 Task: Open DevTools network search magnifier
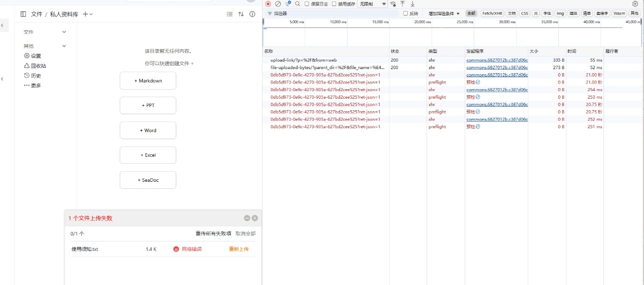click(297, 4)
